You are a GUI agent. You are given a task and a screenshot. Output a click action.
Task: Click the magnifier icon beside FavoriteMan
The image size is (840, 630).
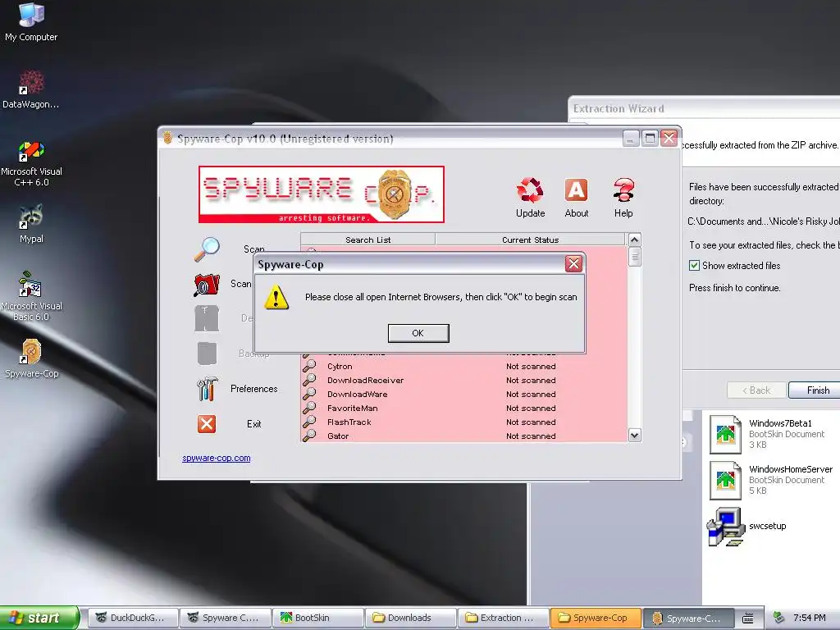point(309,408)
